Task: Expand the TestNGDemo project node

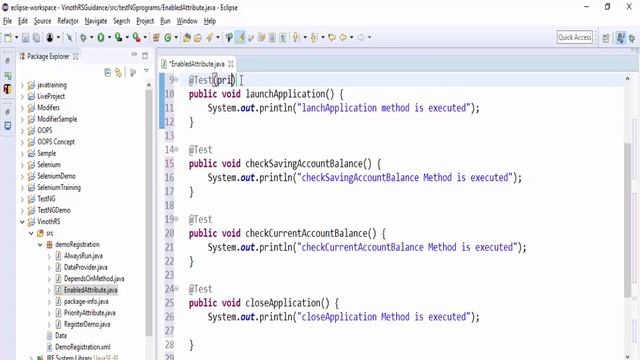Action: [22, 210]
